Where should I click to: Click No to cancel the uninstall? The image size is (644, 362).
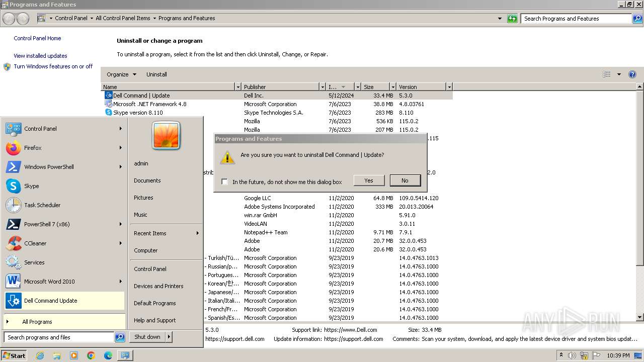405,180
